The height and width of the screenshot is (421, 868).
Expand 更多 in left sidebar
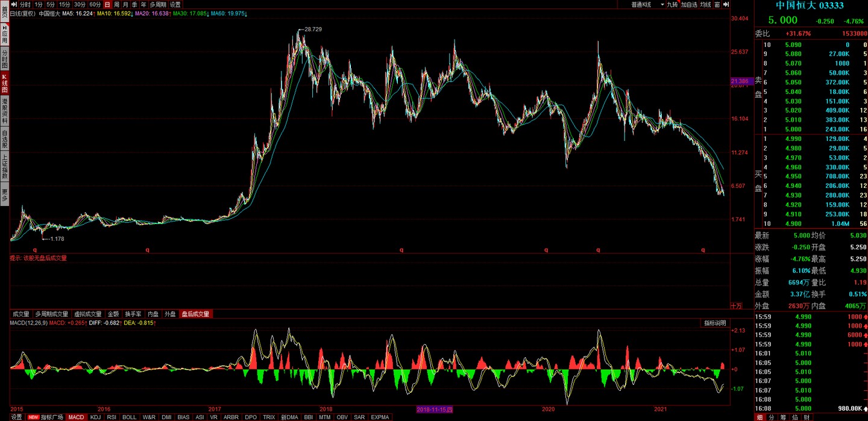coord(4,195)
